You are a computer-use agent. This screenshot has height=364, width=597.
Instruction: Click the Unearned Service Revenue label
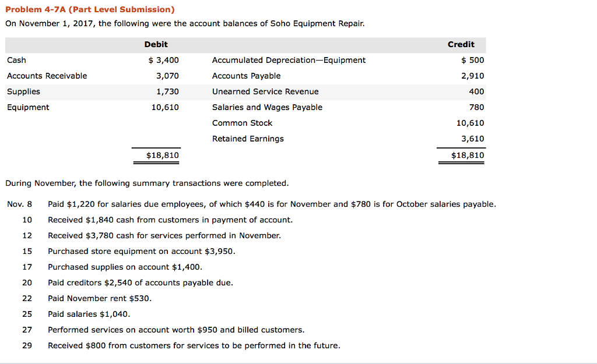265,91
